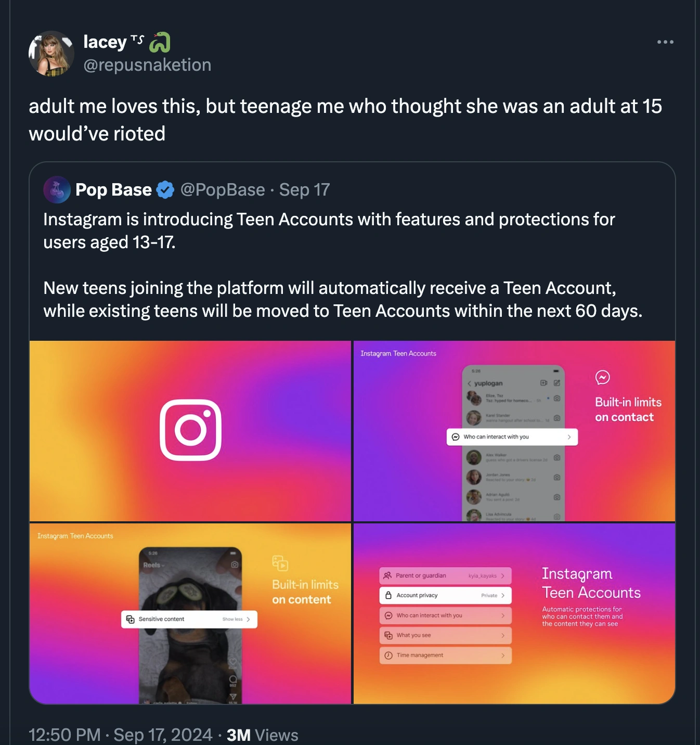The width and height of the screenshot is (700, 745).
Task: Open the @repusnaketion handle link
Action: tap(147, 65)
